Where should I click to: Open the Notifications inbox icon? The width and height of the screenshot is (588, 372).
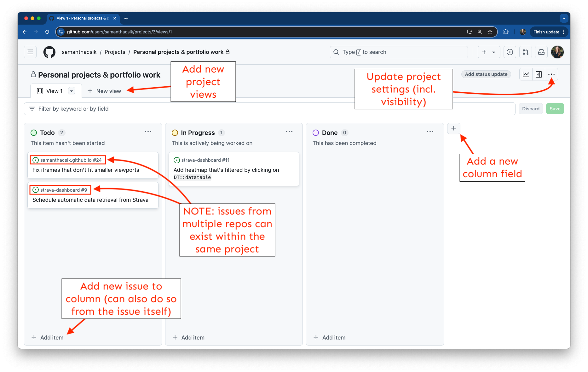(541, 52)
